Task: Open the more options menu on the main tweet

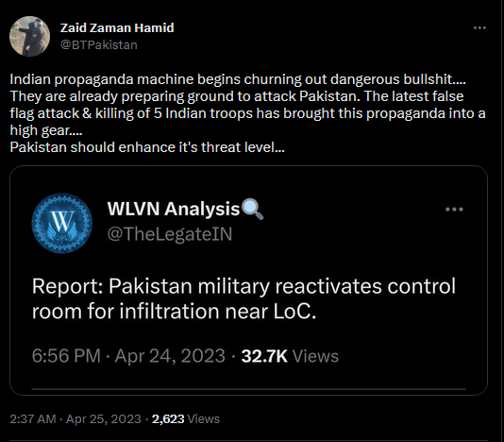Action: [479, 28]
